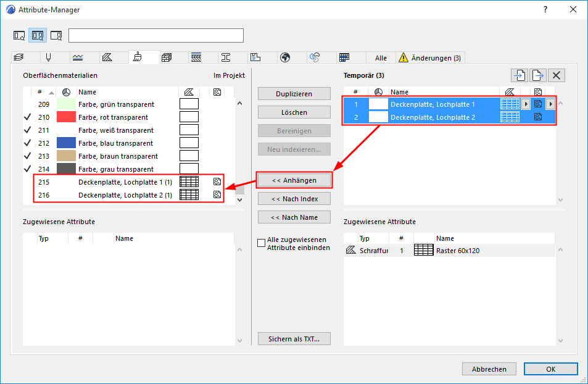The width and height of the screenshot is (588, 384).
Task: Click grey swatch of Farbe, grau transparent
Action: [x=67, y=169]
